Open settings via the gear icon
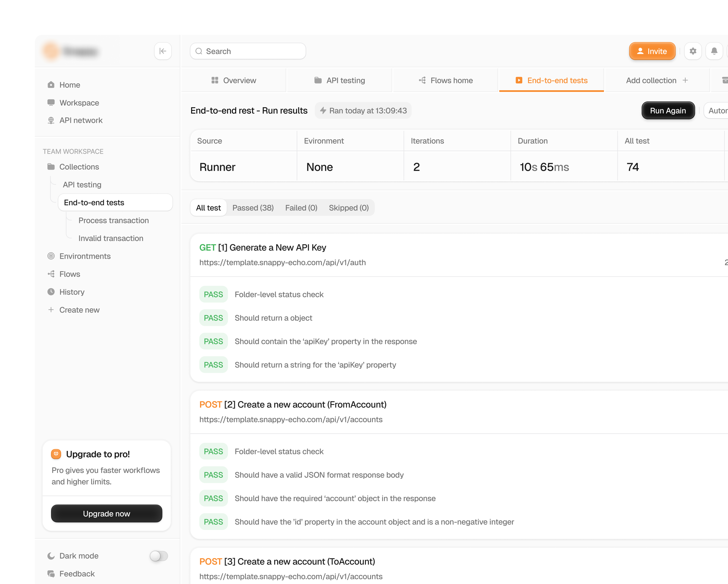This screenshot has width=728, height=584. (693, 51)
